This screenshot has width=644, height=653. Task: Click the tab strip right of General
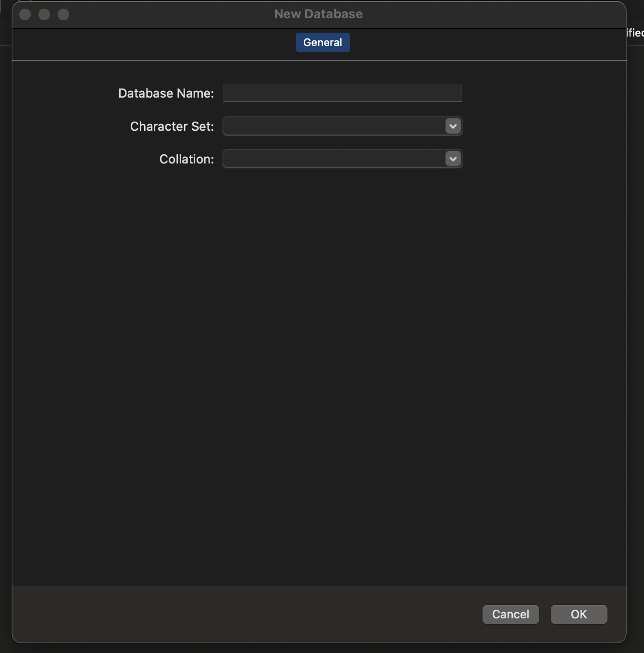(481, 44)
